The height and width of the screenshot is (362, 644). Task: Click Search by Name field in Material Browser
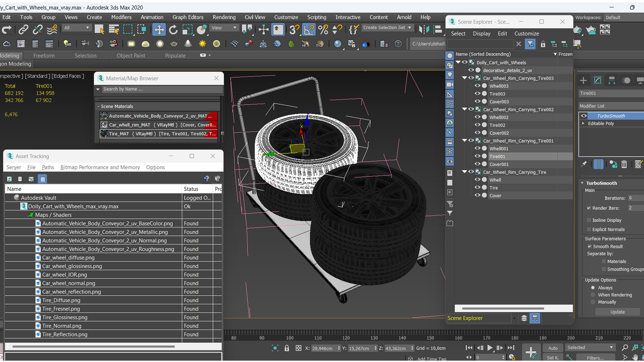pyautogui.click(x=162, y=89)
